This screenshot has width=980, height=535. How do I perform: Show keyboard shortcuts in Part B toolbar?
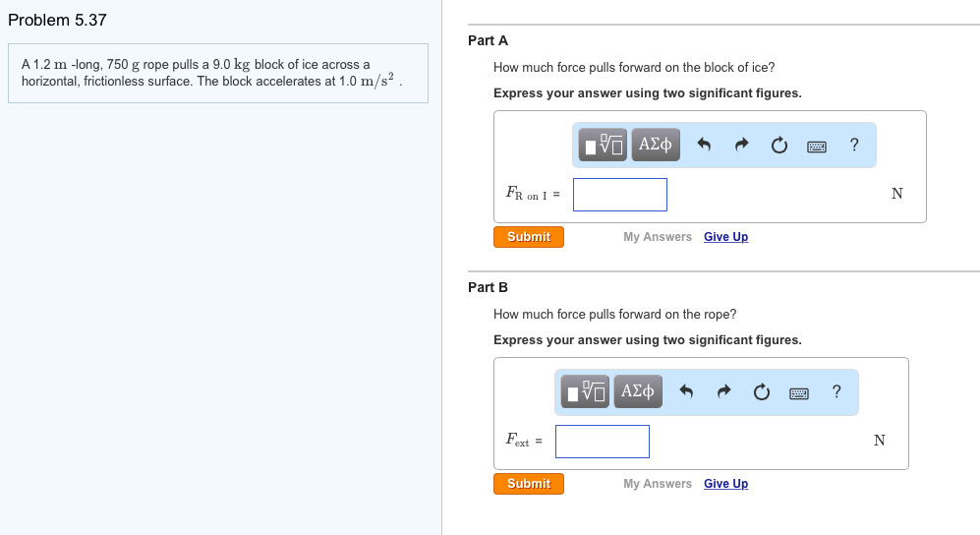point(799,393)
